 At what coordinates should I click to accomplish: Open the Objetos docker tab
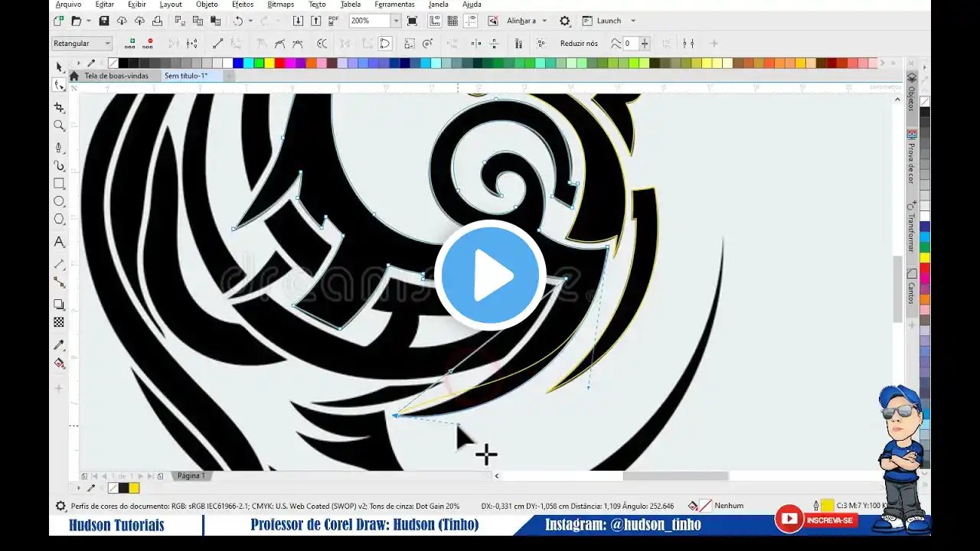pos(912,93)
